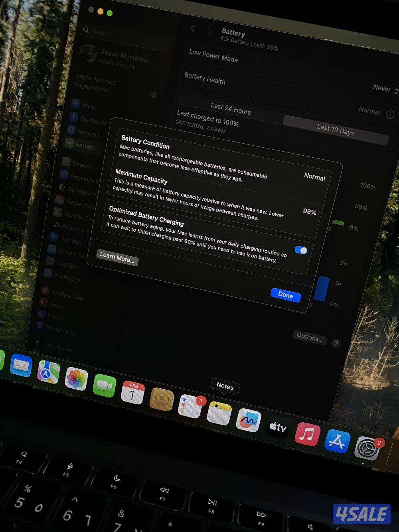Viewport: 399px width, 532px height.
Task: Open the Apple TV app
Action: click(278, 427)
